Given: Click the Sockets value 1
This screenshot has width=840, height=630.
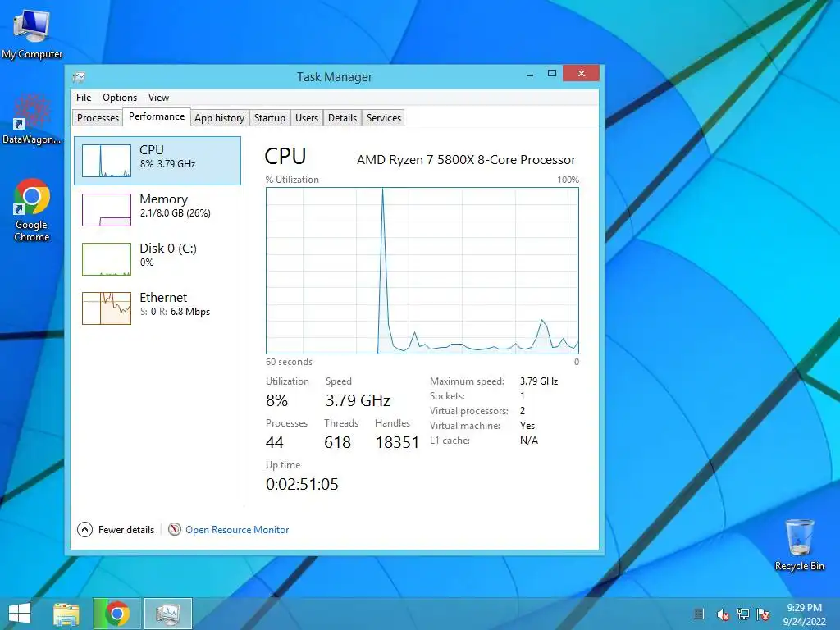Looking at the screenshot, I should point(523,396).
